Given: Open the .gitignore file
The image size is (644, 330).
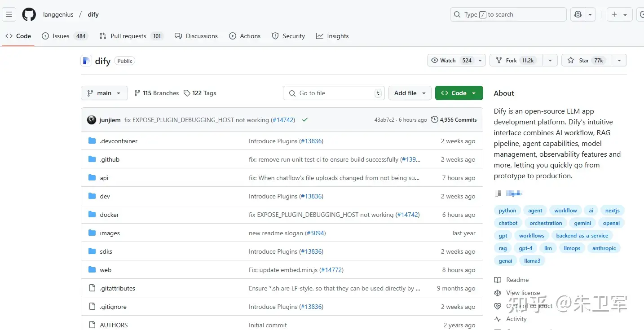Looking at the screenshot, I should tap(113, 307).
